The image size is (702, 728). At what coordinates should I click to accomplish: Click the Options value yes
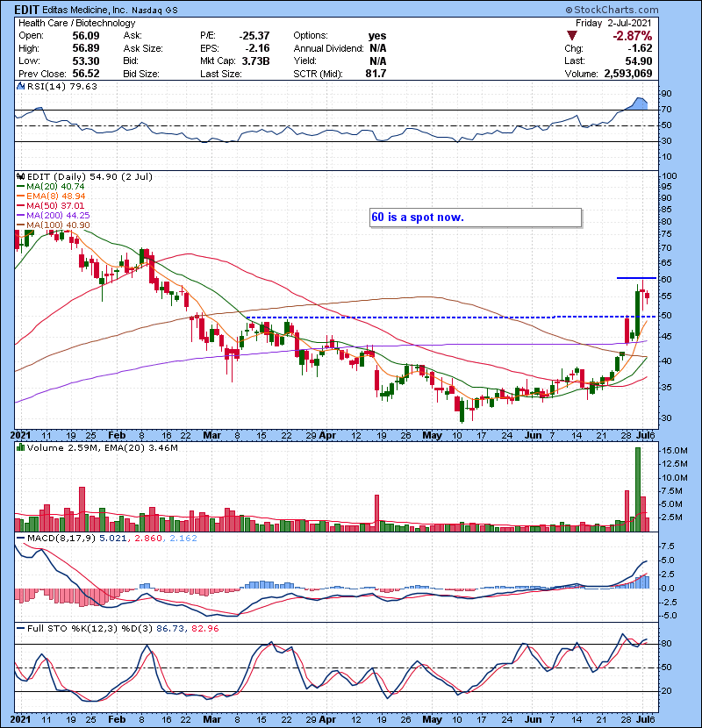pyautogui.click(x=377, y=36)
